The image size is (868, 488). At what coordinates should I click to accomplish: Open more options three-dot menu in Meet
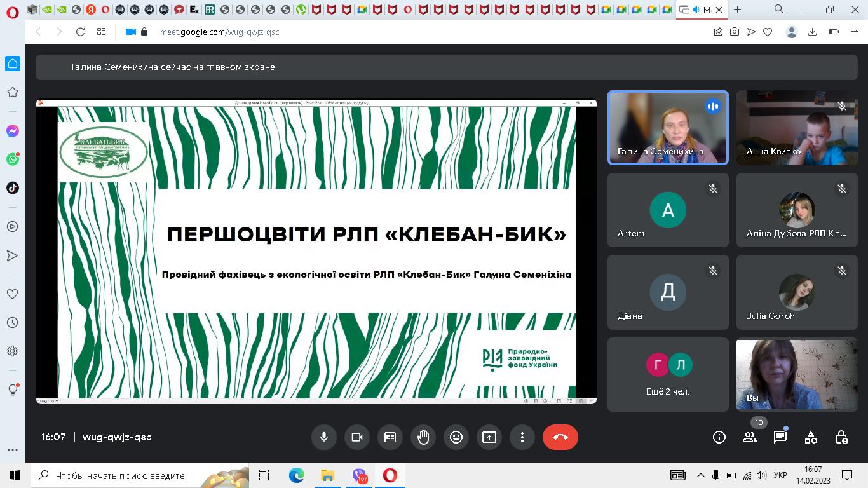point(522,437)
